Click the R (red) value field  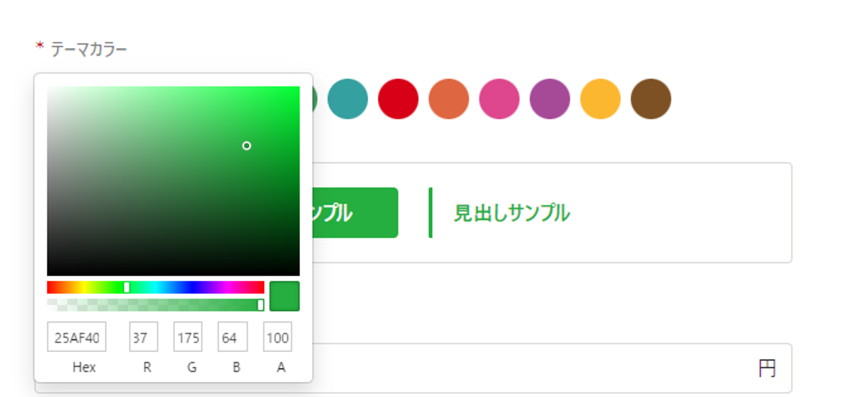(143, 338)
